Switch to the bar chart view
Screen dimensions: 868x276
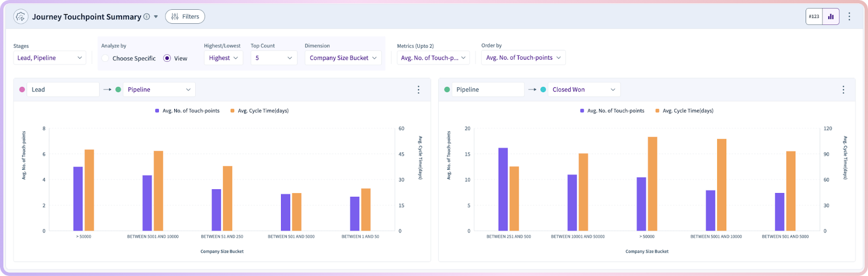click(x=831, y=17)
